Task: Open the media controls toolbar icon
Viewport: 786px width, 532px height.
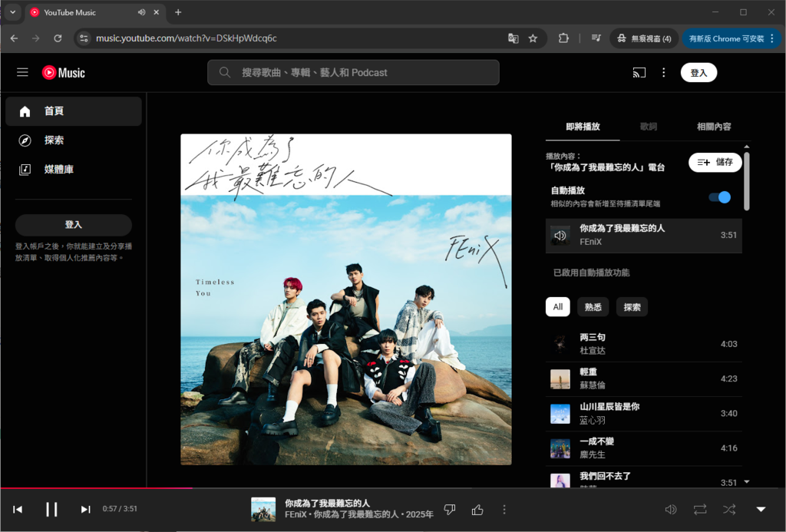Action: pos(596,38)
